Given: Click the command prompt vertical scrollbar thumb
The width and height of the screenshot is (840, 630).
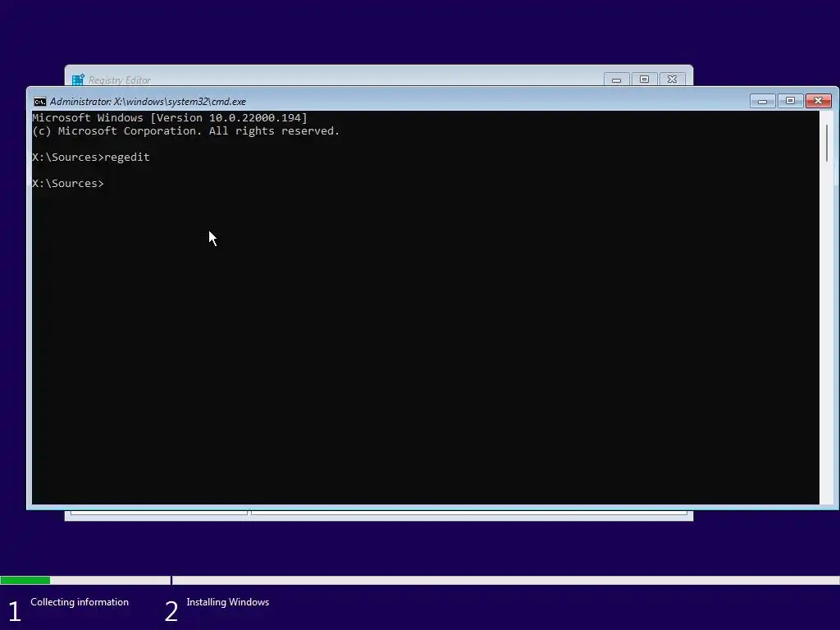Looking at the screenshot, I should pos(827,143).
